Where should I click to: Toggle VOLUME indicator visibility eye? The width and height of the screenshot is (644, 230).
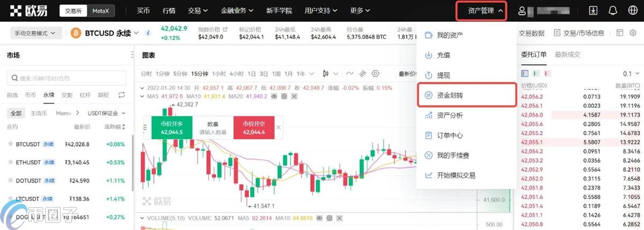coord(319,218)
